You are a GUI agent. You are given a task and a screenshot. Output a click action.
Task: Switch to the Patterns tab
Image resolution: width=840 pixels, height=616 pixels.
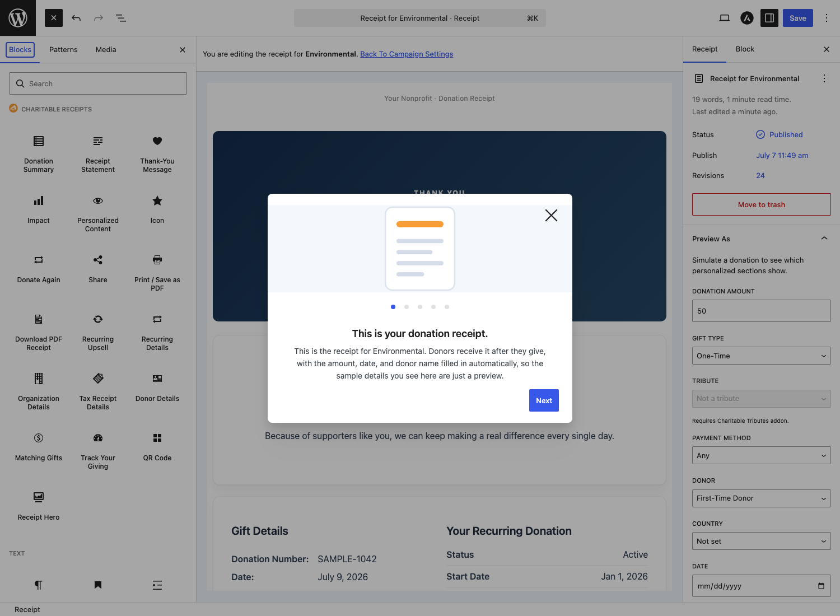[63, 50]
